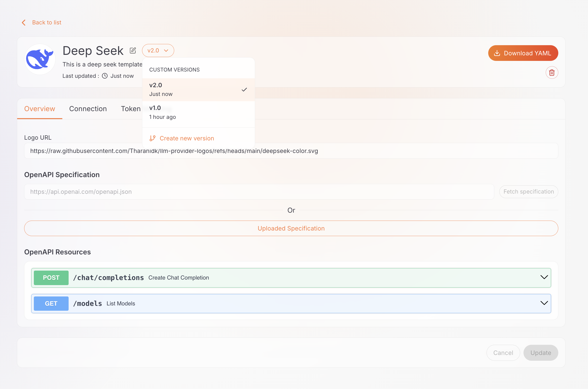
Task: Click the Back to list link
Action: click(47, 22)
